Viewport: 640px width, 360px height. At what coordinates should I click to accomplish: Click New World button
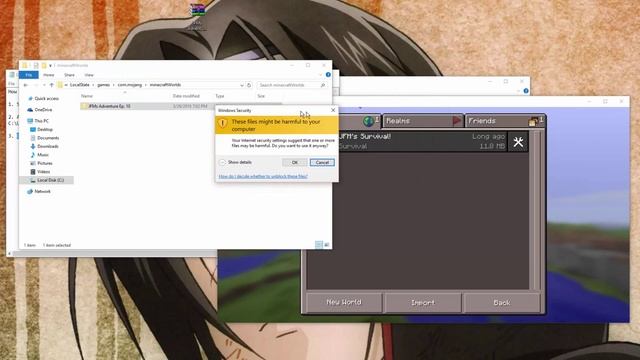(x=344, y=302)
